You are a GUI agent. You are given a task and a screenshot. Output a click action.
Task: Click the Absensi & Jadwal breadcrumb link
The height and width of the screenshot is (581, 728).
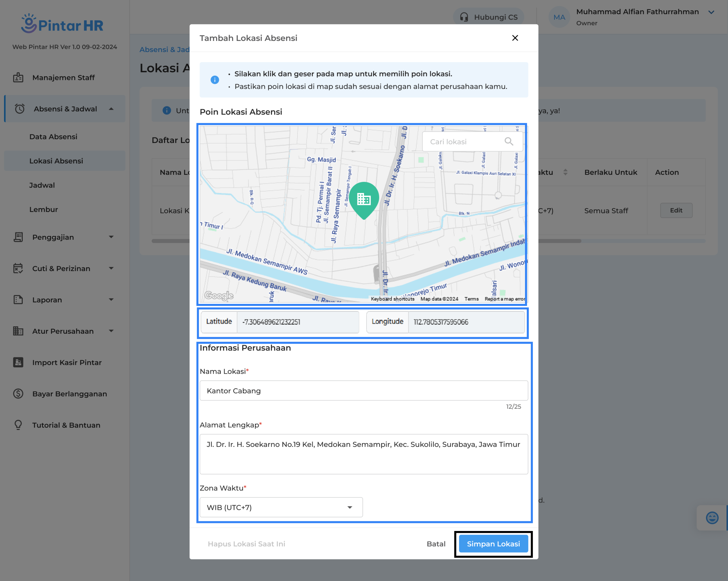165,49
